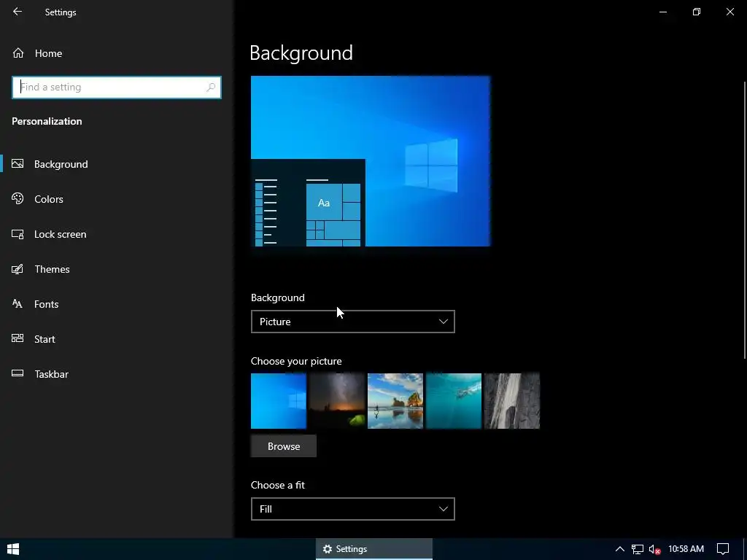Open the Taskbar settings page

tap(52, 374)
